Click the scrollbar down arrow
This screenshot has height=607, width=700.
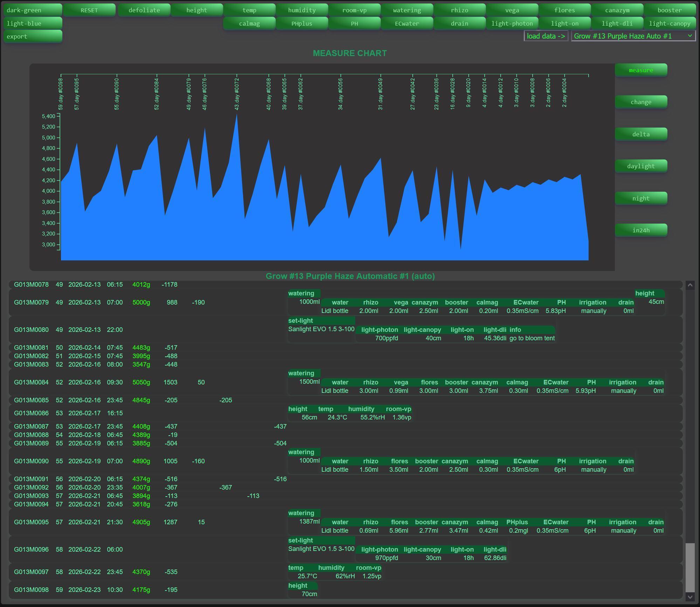pos(690,597)
